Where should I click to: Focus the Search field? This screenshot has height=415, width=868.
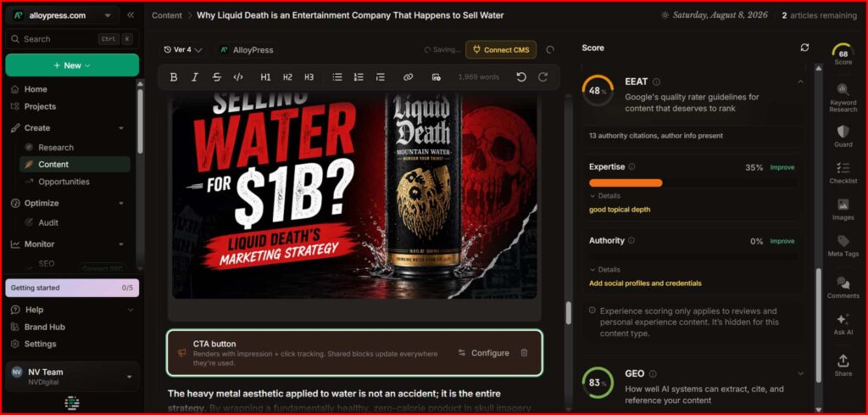(72, 39)
